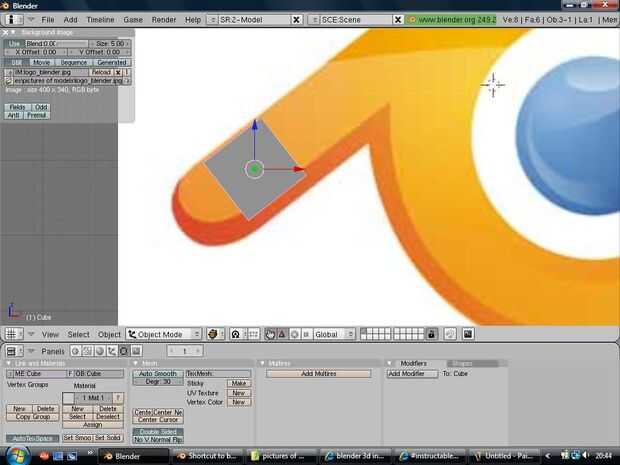Open the SCE:Scene selector arrow

[x=314, y=20]
